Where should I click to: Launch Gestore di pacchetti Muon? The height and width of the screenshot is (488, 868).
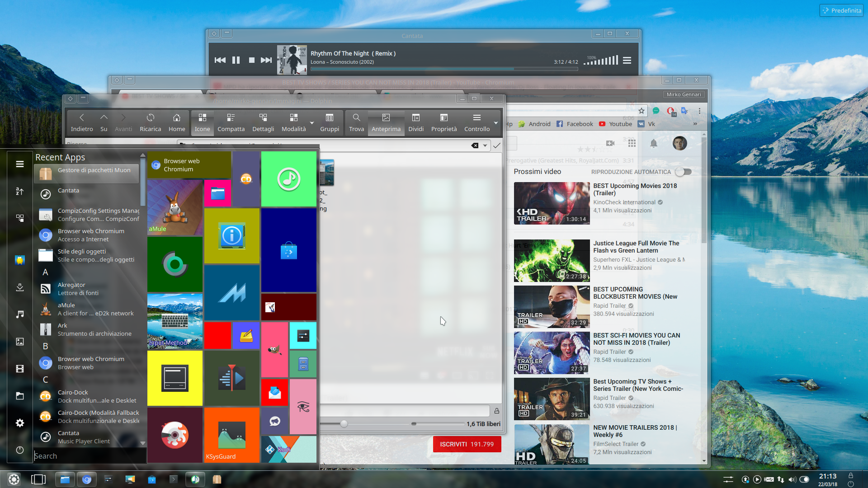pyautogui.click(x=86, y=174)
